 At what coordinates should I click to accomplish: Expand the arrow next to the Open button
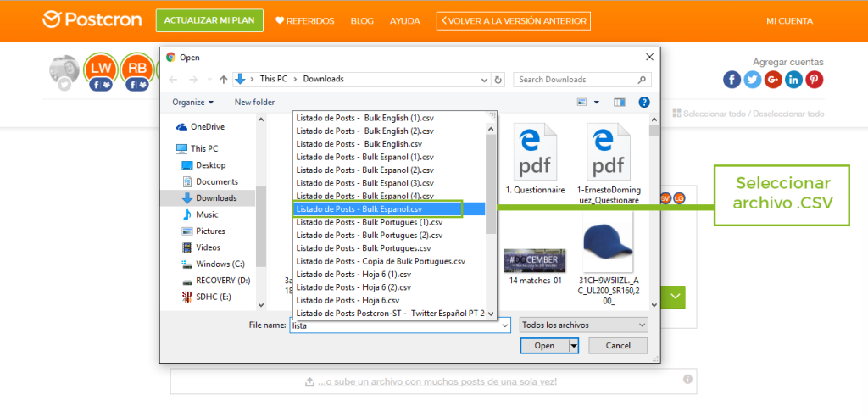tap(574, 346)
